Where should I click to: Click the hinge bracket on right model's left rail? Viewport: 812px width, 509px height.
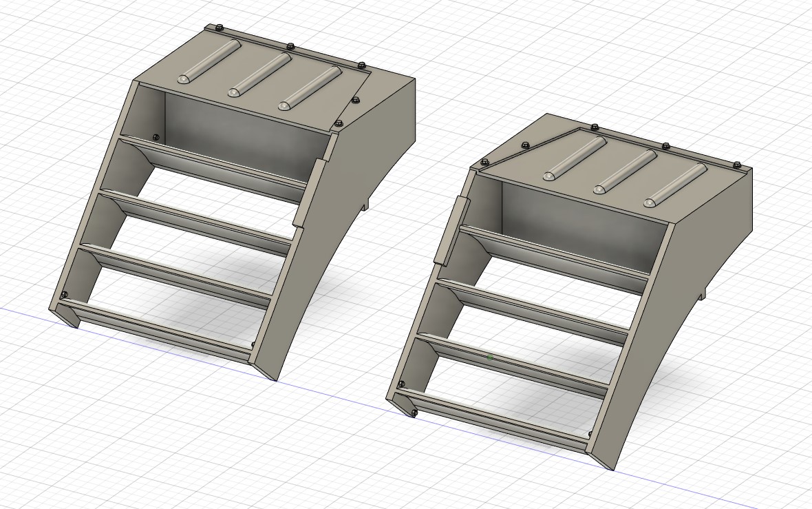tap(451, 231)
